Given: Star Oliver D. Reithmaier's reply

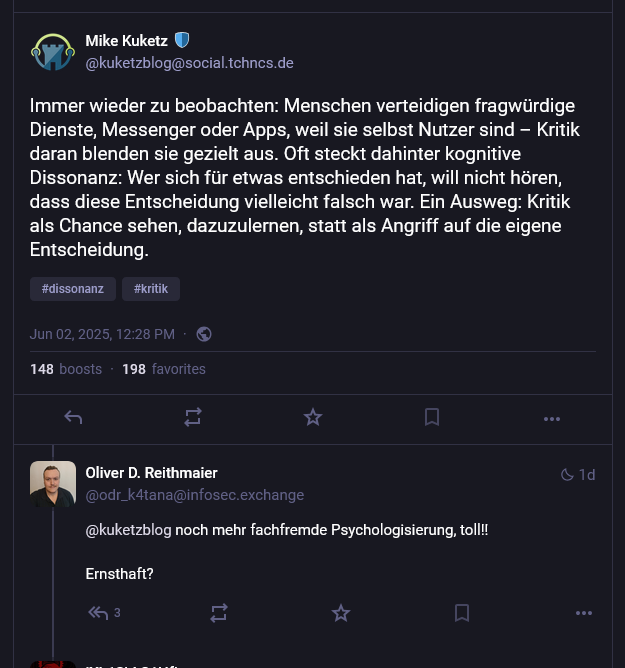Looking at the screenshot, I should point(341,613).
